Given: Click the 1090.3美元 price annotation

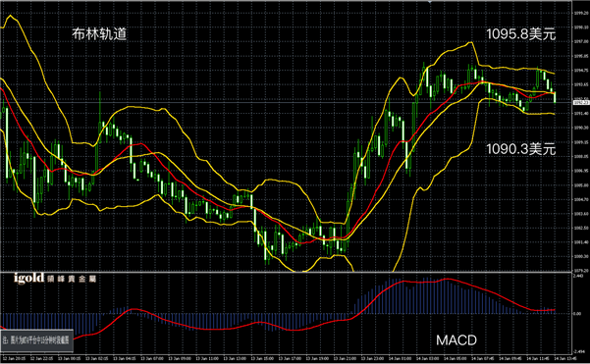Looking at the screenshot, I should point(520,149).
